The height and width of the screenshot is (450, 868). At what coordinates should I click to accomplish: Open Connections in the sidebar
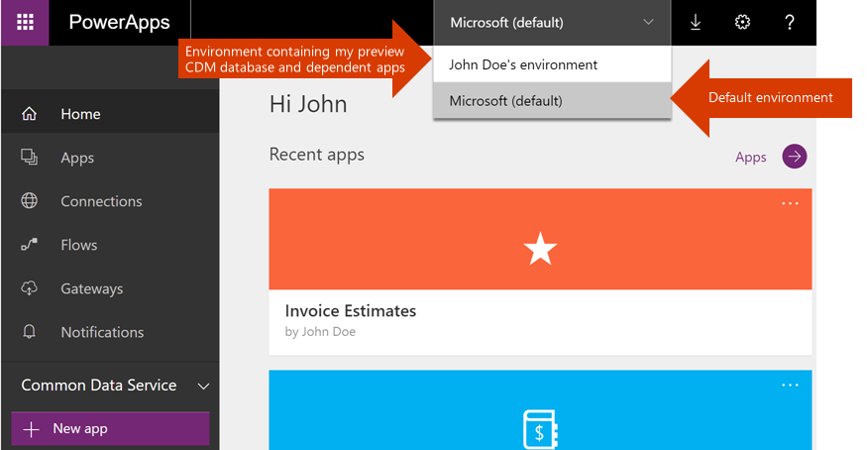click(x=110, y=201)
